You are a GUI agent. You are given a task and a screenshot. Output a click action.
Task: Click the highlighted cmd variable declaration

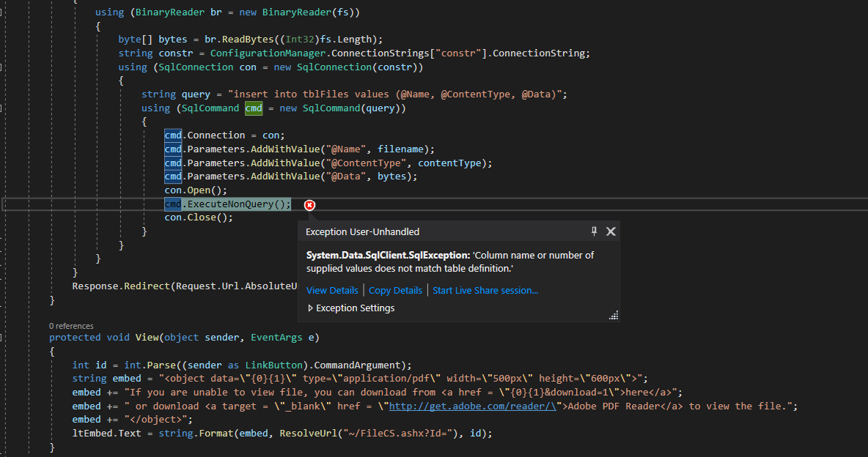254,108
